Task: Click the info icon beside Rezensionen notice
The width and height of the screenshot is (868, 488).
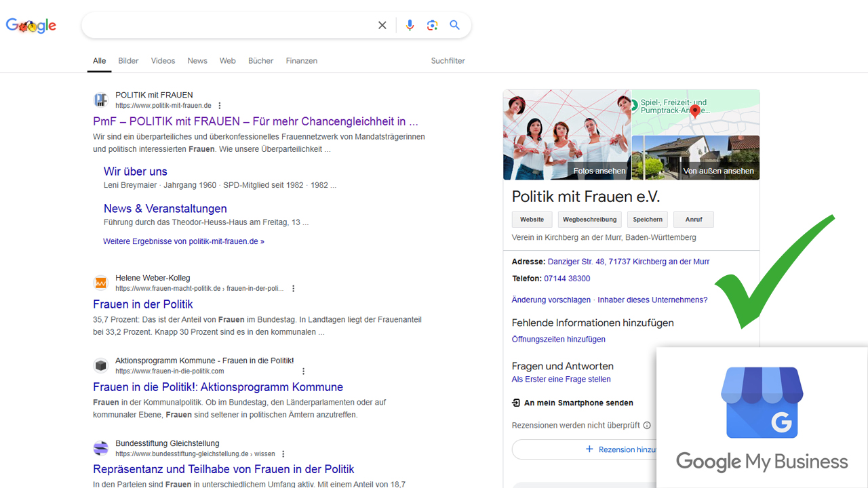Action: [x=647, y=426]
